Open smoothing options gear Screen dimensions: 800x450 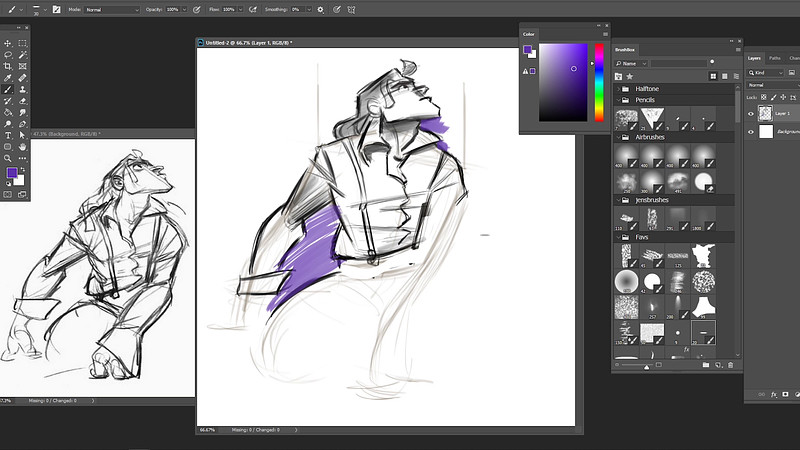[x=320, y=9]
